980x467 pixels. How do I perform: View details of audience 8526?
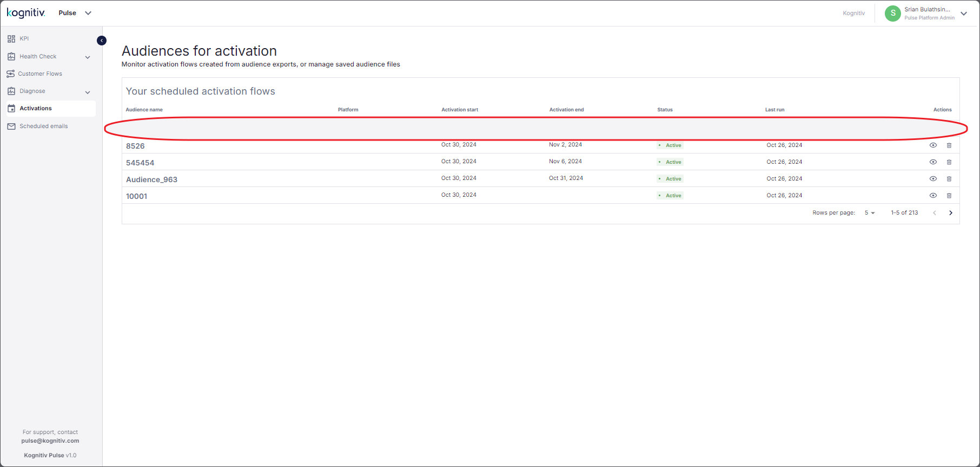point(933,145)
